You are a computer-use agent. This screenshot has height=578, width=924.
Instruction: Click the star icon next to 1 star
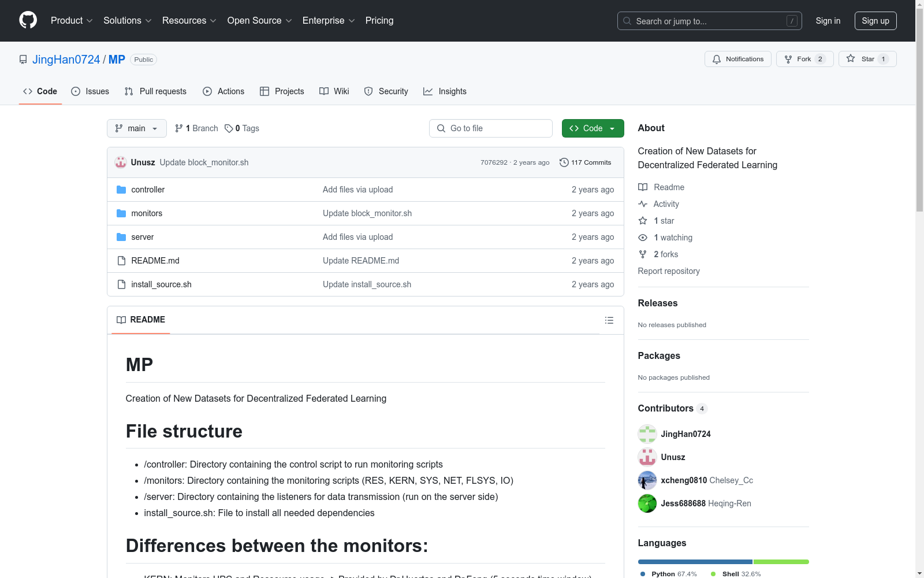click(643, 221)
